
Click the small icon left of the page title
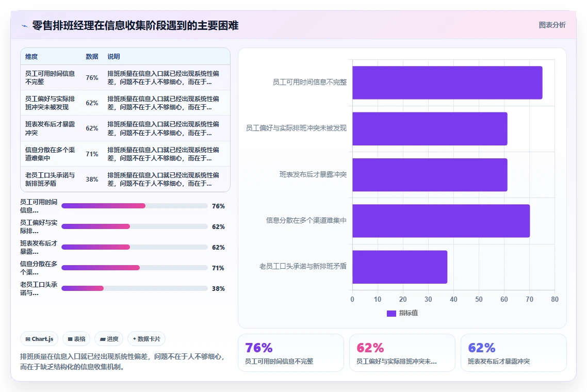[24, 26]
